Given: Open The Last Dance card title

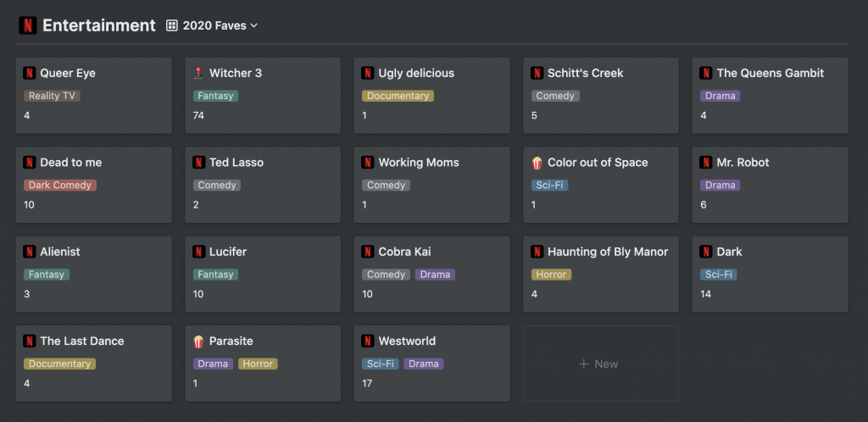Looking at the screenshot, I should [x=82, y=341].
